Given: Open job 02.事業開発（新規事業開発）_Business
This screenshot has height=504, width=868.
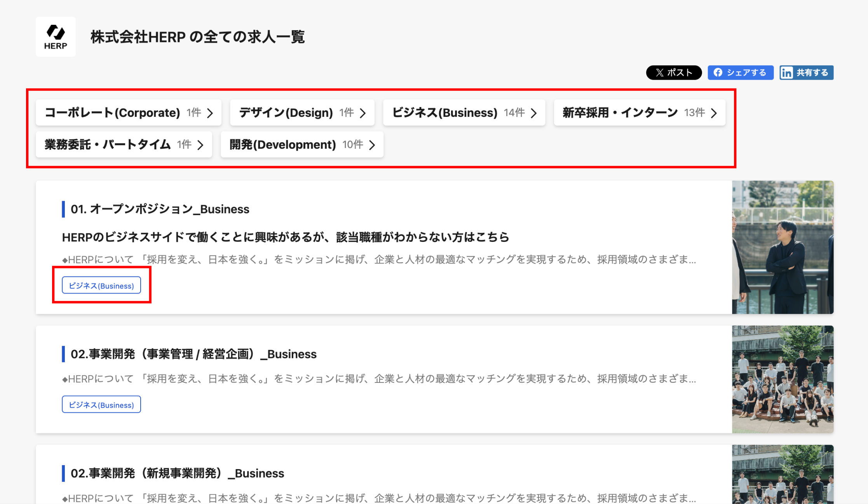Looking at the screenshot, I should 177,473.
